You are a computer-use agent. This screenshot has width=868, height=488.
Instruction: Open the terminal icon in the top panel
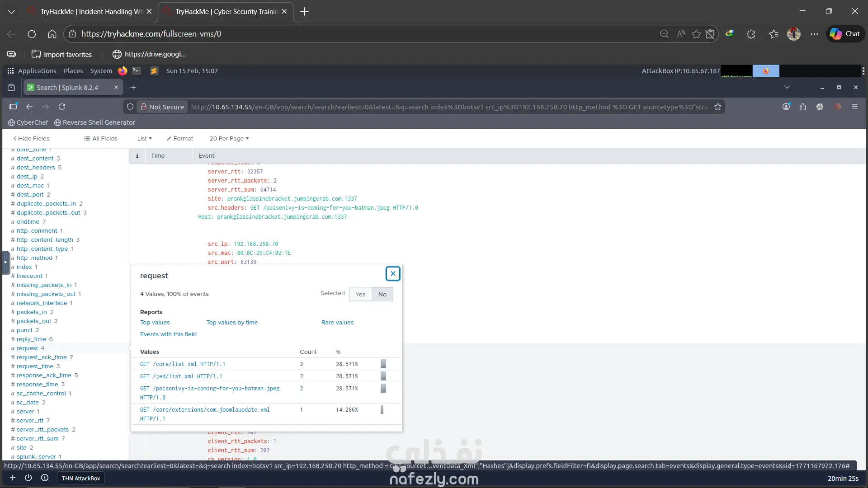point(136,71)
